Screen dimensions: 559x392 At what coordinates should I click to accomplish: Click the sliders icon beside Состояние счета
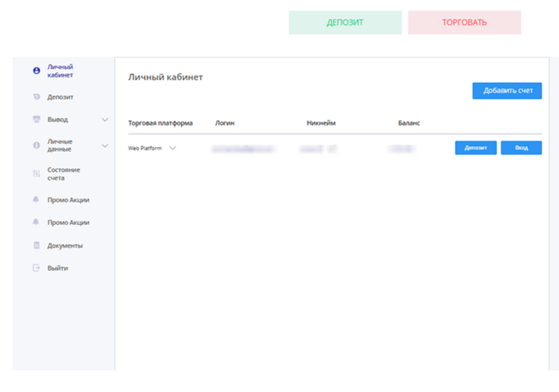[36, 173]
